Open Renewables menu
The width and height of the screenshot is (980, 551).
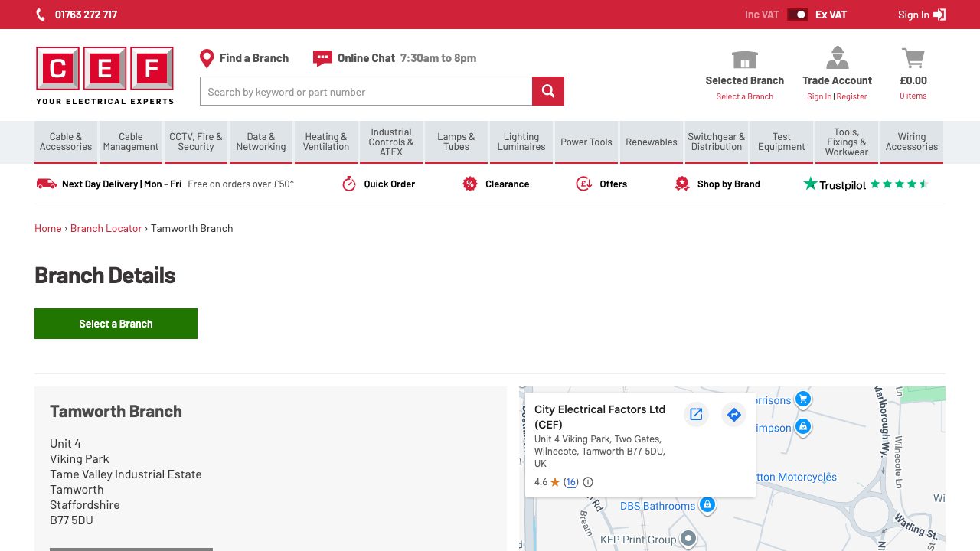pyautogui.click(x=652, y=142)
